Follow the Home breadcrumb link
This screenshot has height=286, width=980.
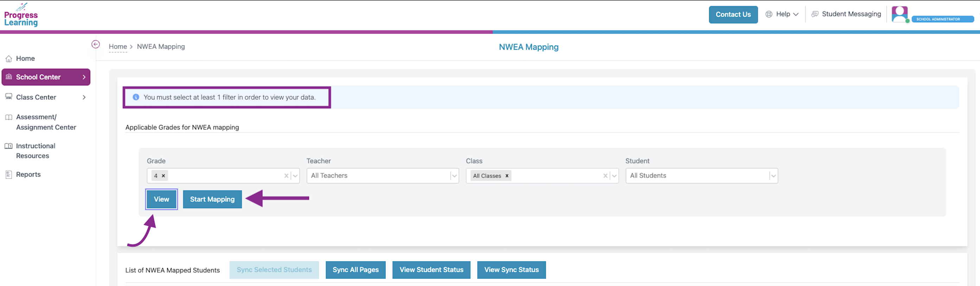[117, 46]
